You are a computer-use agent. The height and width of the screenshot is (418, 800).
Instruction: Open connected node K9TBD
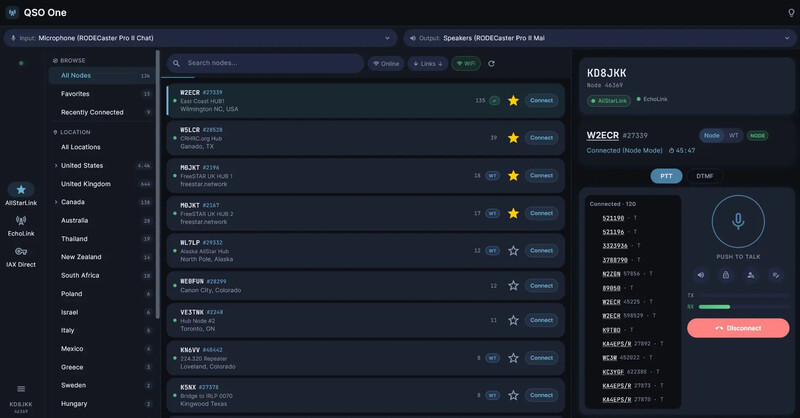[x=611, y=330]
